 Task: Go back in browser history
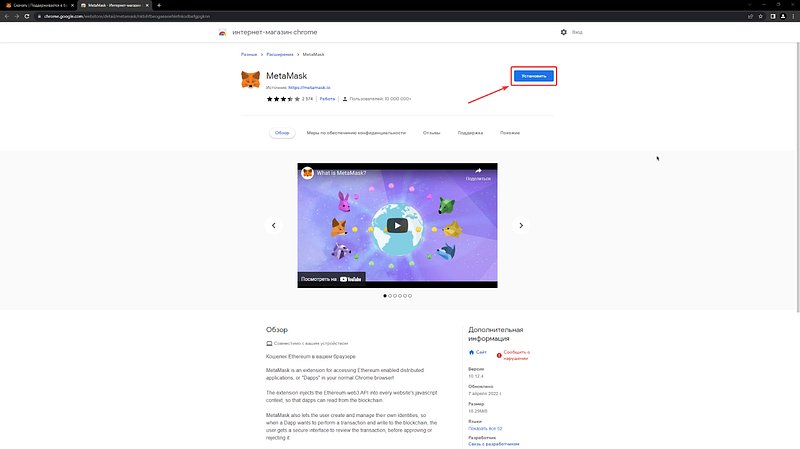point(7,16)
